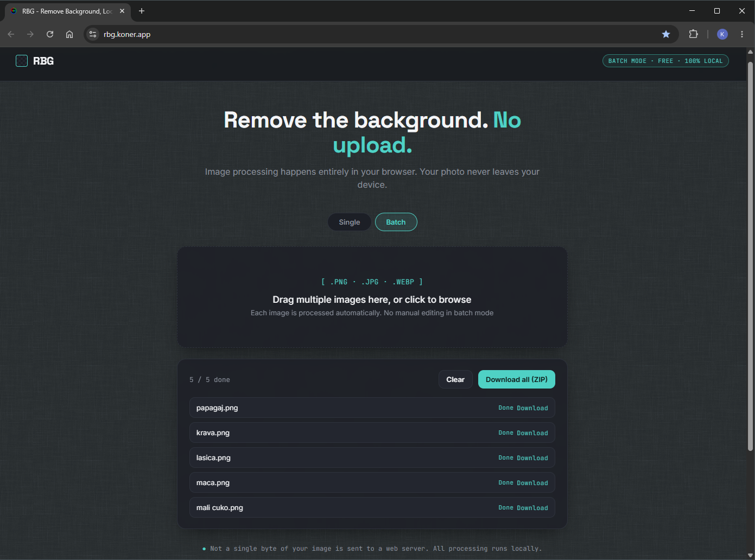Click the 'Remove the background.' headline

(x=356, y=120)
